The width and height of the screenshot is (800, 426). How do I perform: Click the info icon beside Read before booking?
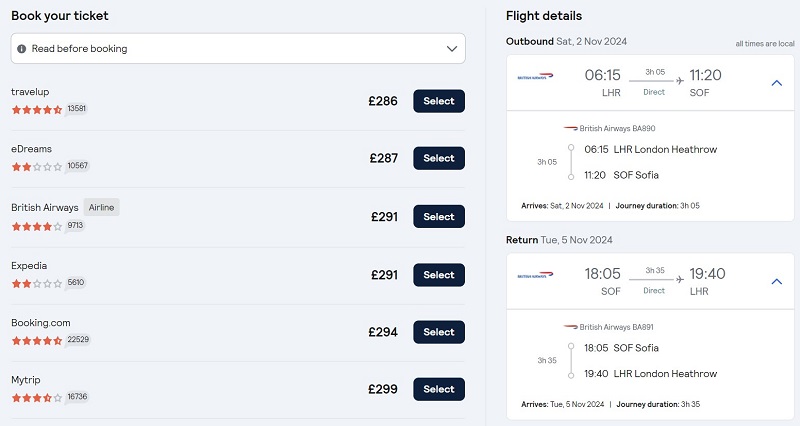pos(21,49)
